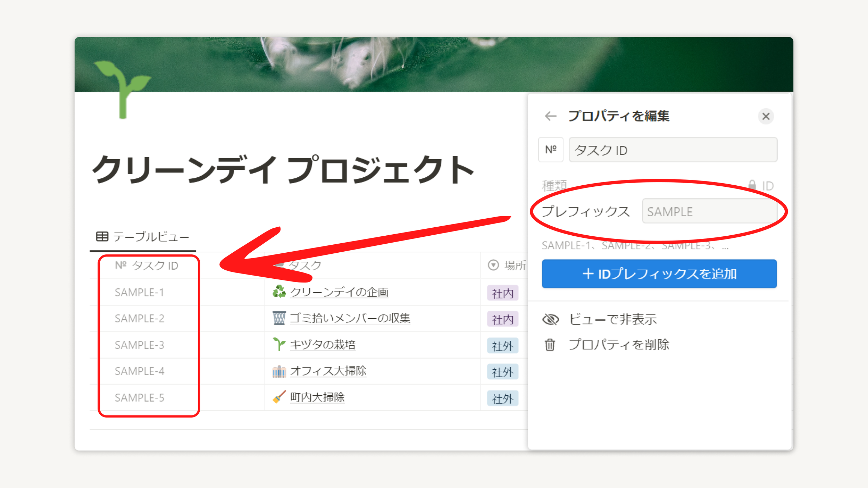Click the IDプレフィックスを追加 button

(x=659, y=274)
